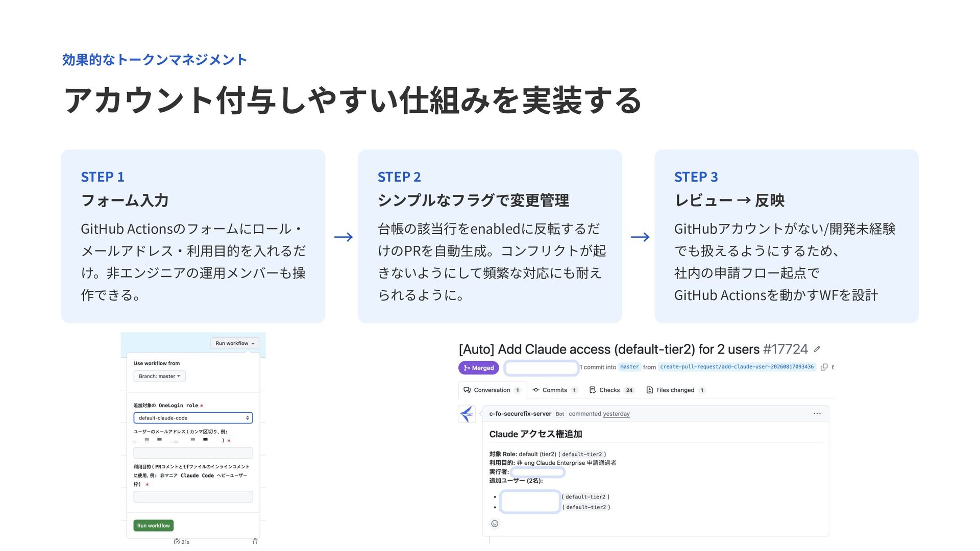The width and height of the screenshot is (980, 551).
Task: Click the 'yesterday' comment timestamp
Action: [x=616, y=414]
